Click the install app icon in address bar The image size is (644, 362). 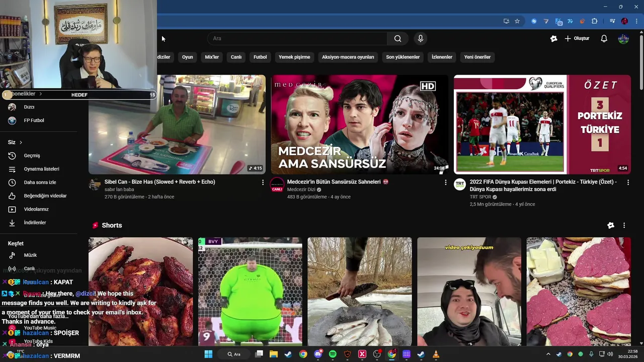[x=506, y=21]
